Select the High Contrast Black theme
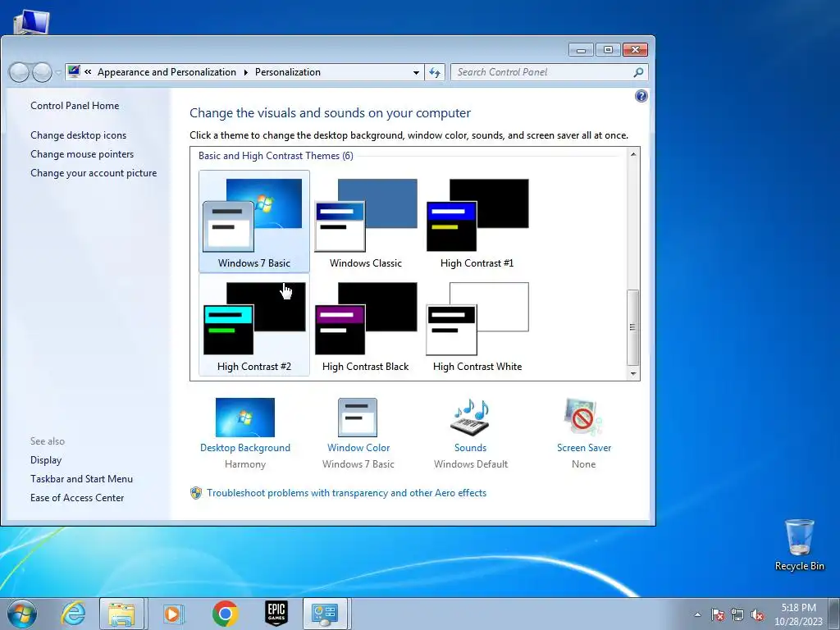The width and height of the screenshot is (840, 630). (x=365, y=325)
